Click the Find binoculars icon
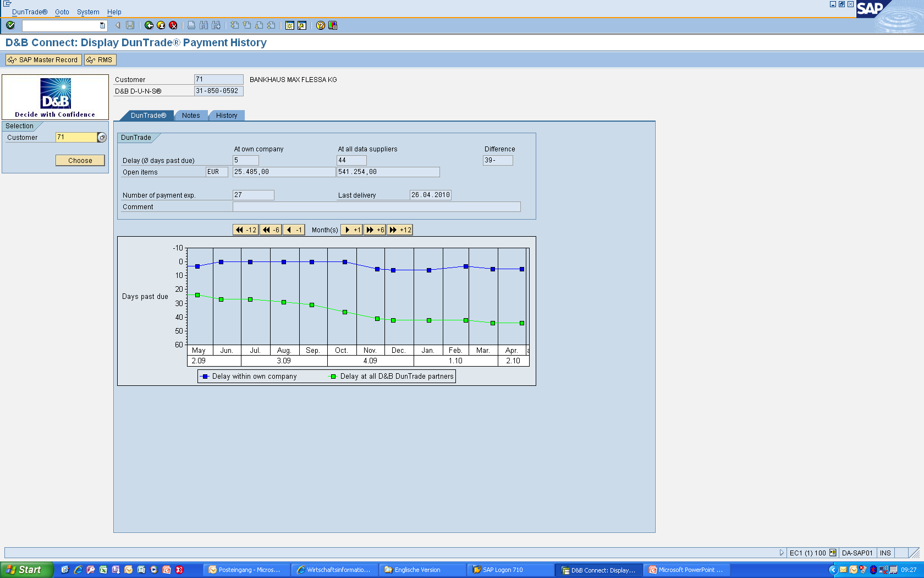Image resolution: width=924 pixels, height=578 pixels. tap(204, 25)
